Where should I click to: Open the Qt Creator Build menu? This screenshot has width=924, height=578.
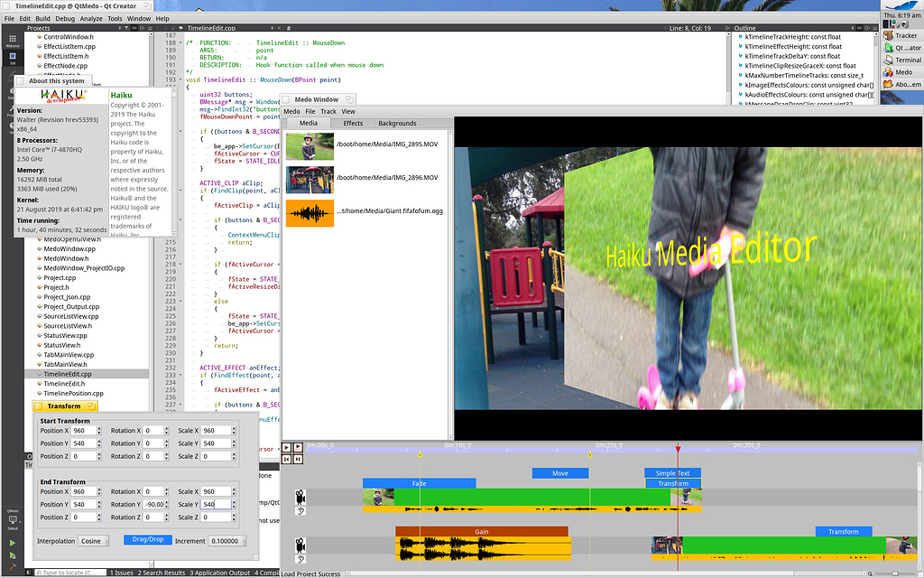tap(42, 18)
